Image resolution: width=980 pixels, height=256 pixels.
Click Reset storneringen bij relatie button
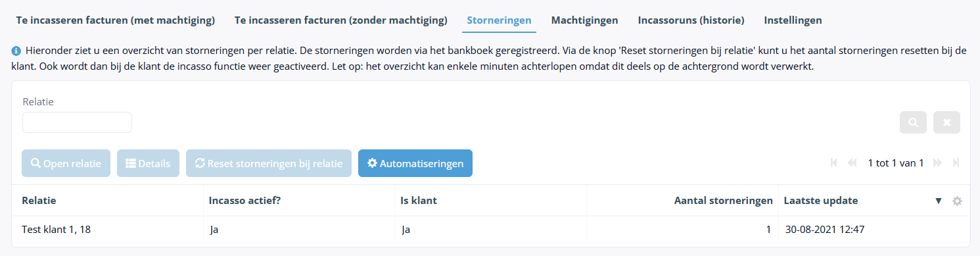(269, 163)
